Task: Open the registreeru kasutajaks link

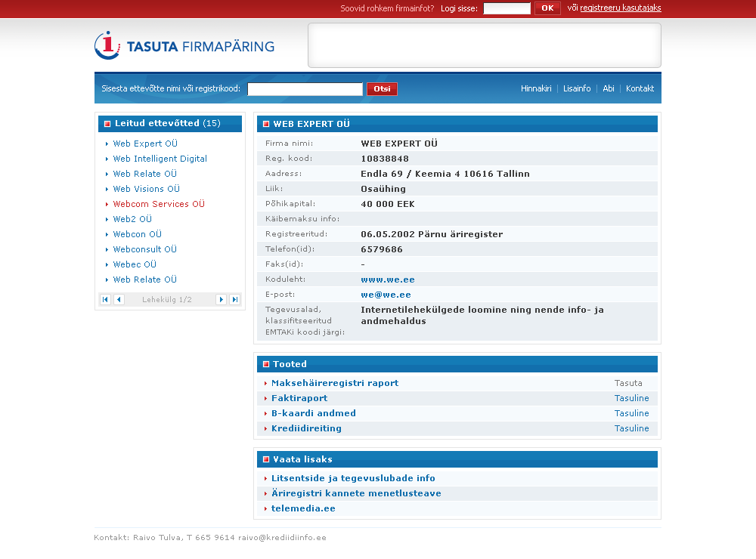Action: 621,8
